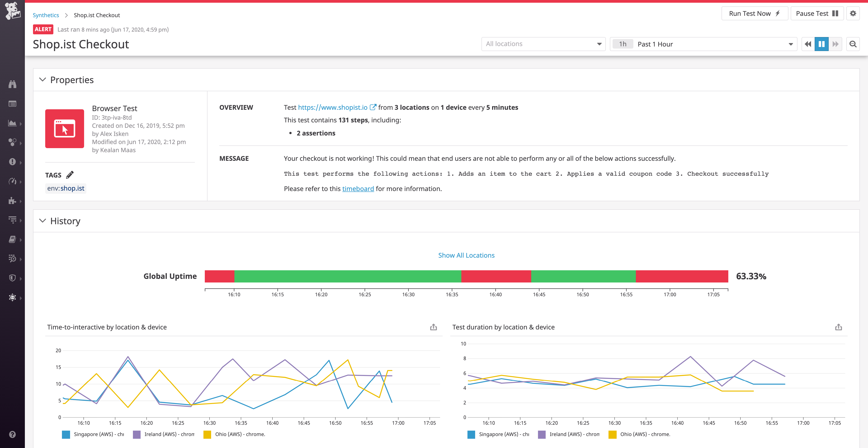Open Watchdog from the sidebar
This screenshot has height=448, width=868.
[13, 84]
